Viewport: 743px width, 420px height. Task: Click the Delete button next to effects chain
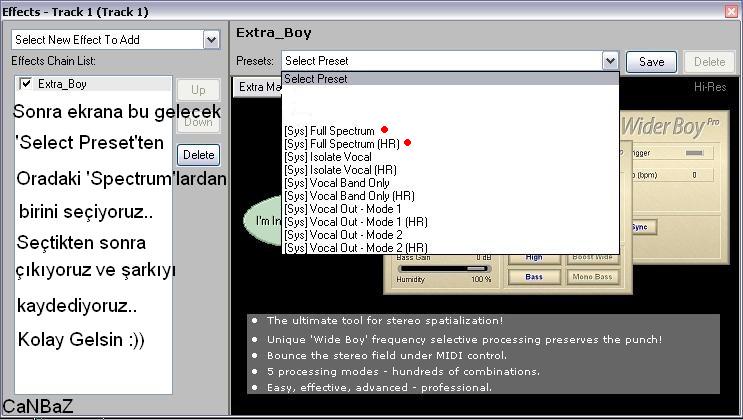coord(199,155)
